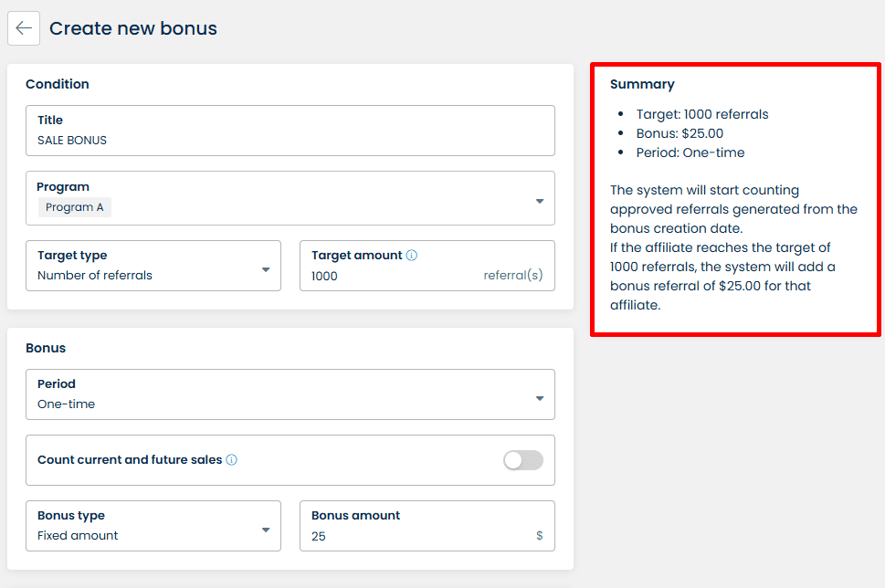
Task: Click the Bonus section heading
Action: [46, 348]
